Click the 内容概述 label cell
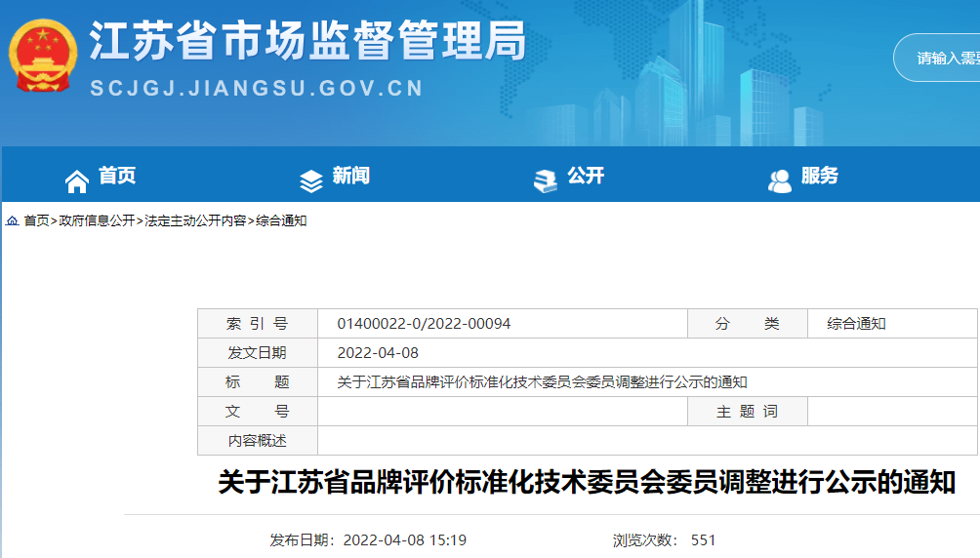 (x=258, y=441)
